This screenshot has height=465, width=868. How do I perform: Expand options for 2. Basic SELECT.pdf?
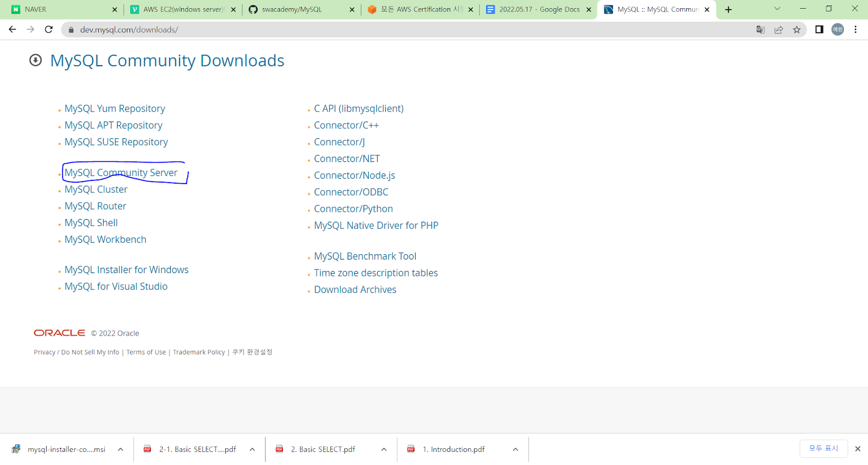click(384, 449)
